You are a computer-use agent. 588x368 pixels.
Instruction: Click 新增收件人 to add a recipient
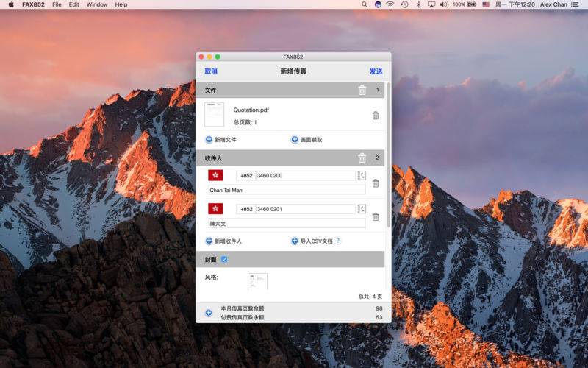click(223, 241)
